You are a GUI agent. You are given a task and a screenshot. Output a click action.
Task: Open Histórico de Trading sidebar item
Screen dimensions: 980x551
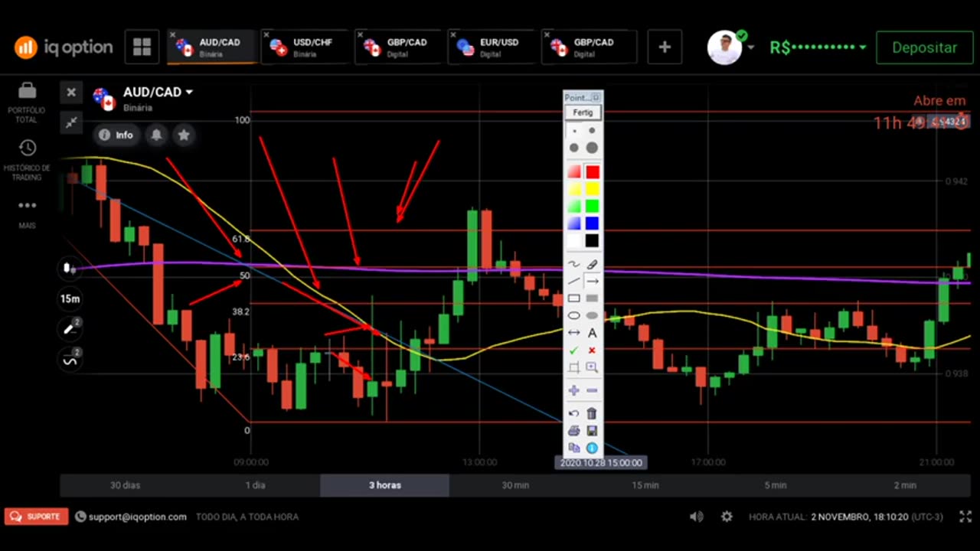coord(27,160)
